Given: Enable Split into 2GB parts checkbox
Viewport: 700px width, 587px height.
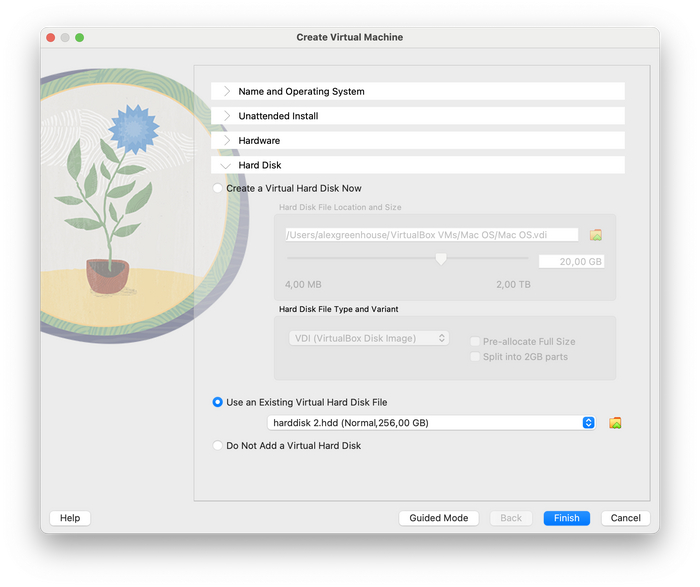Looking at the screenshot, I should [x=476, y=357].
